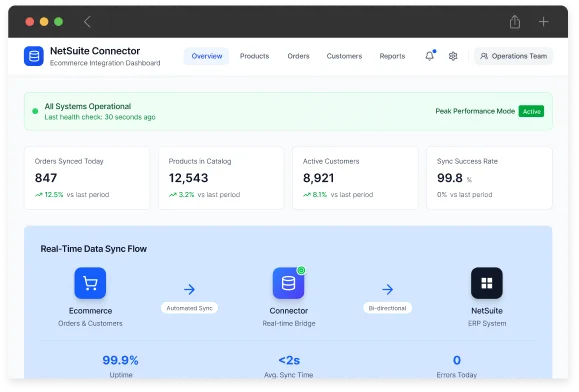579x392 pixels.
Task: Click the Bi-directional pill label
Action: pyautogui.click(x=387, y=308)
